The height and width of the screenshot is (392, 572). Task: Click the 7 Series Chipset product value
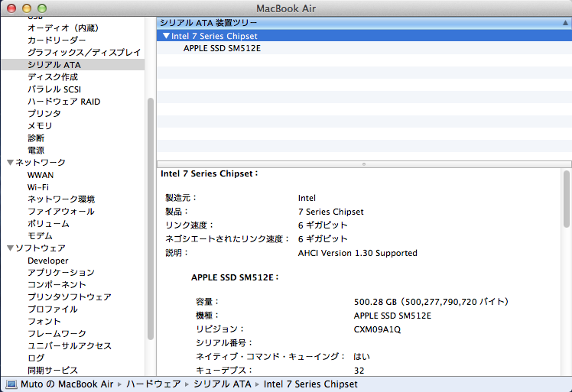(x=331, y=212)
